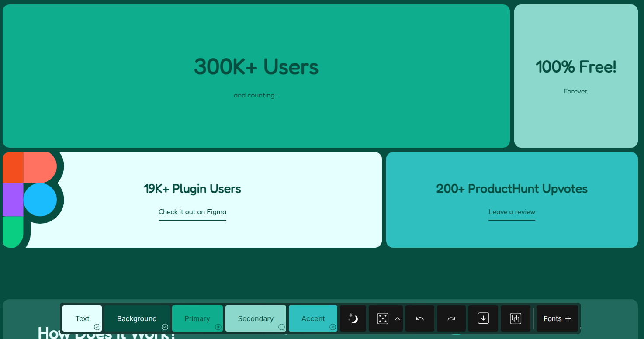The width and height of the screenshot is (644, 339).
Task: Select the Text color swatch
Action: 82,318
